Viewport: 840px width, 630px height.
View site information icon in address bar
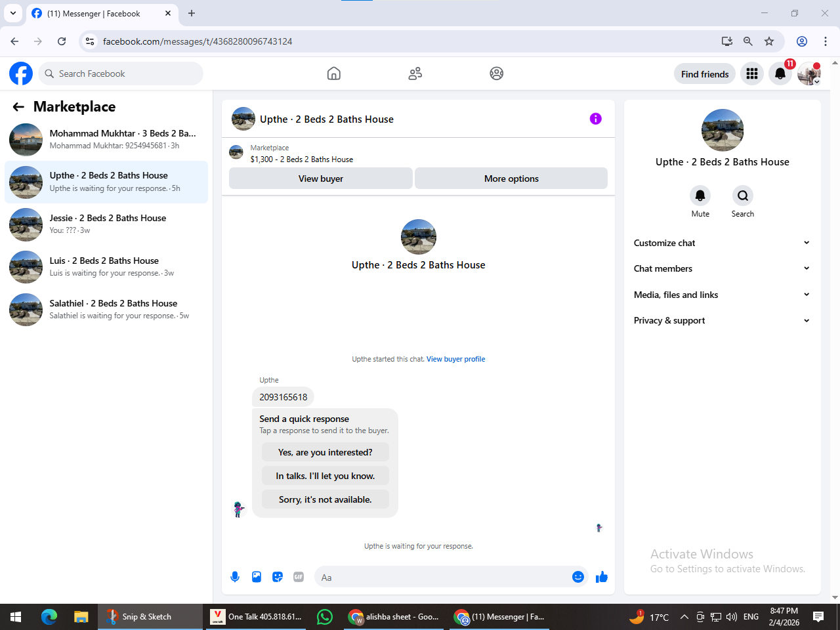pos(90,41)
